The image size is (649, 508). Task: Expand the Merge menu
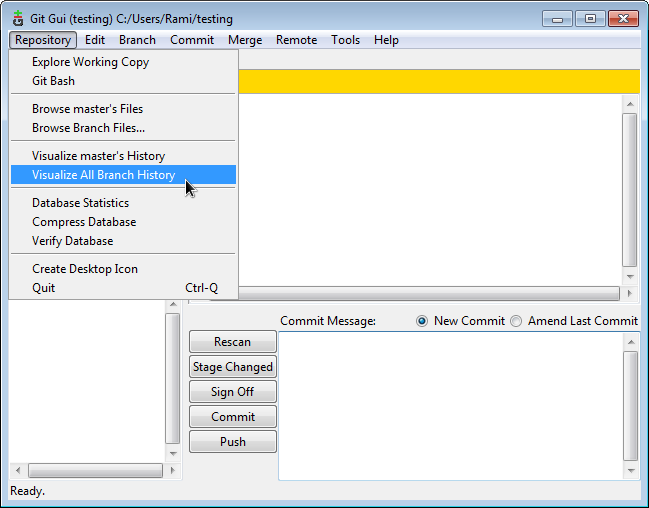click(245, 40)
